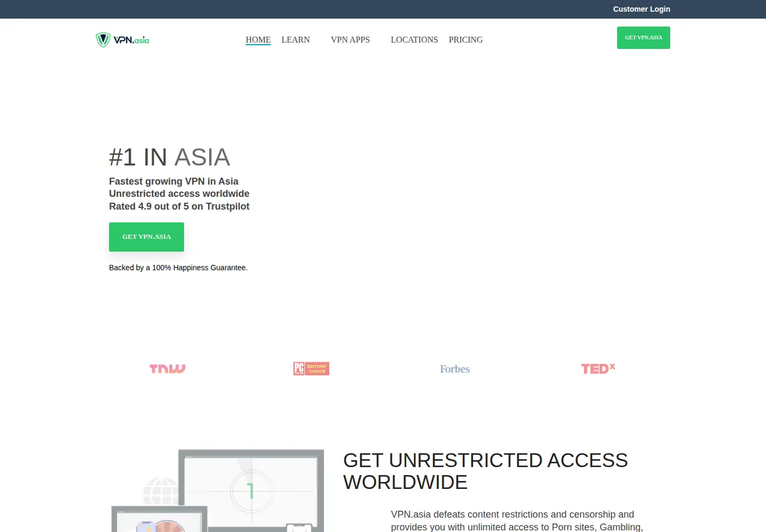The image size is (766, 532).
Task: Open the Forbes press logo
Action: coord(455,369)
